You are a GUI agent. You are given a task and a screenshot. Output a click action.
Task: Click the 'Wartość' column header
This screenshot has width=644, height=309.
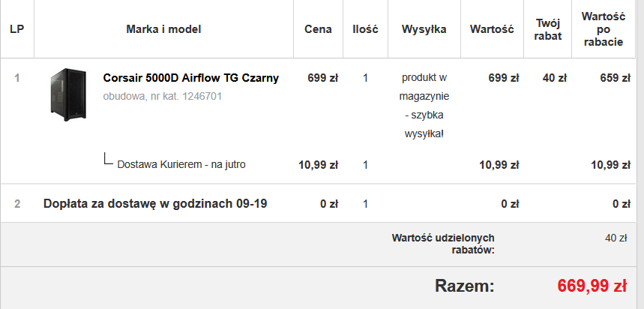tap(491, 29)
